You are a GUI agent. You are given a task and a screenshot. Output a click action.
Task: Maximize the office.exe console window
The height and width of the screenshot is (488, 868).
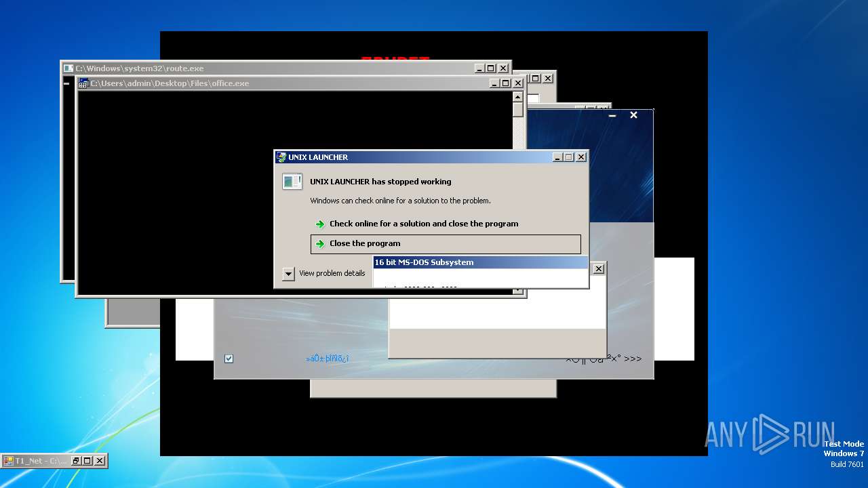(x=506, y=83)
